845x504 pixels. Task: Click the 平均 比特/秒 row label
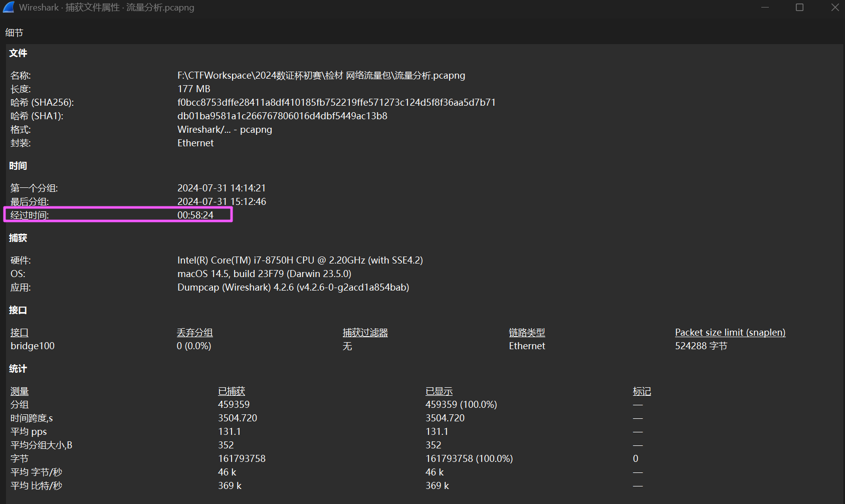coord(36,485)
